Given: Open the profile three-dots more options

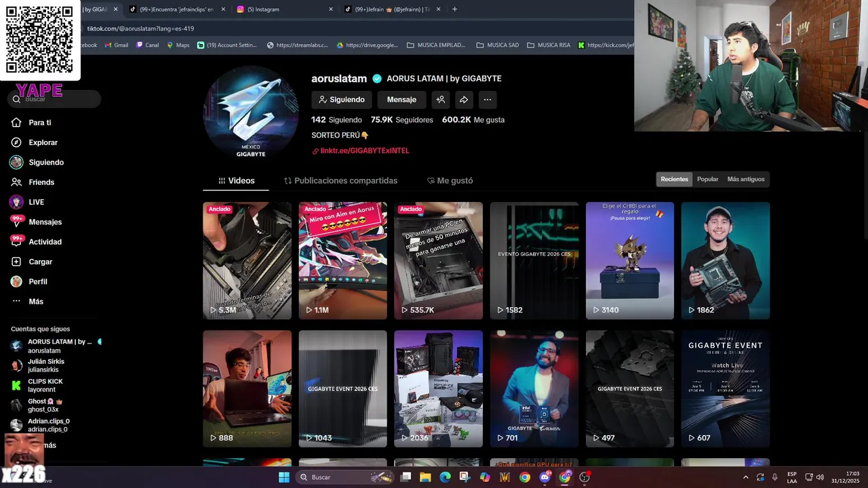Looking at the screenshot, I should (487, 100).
